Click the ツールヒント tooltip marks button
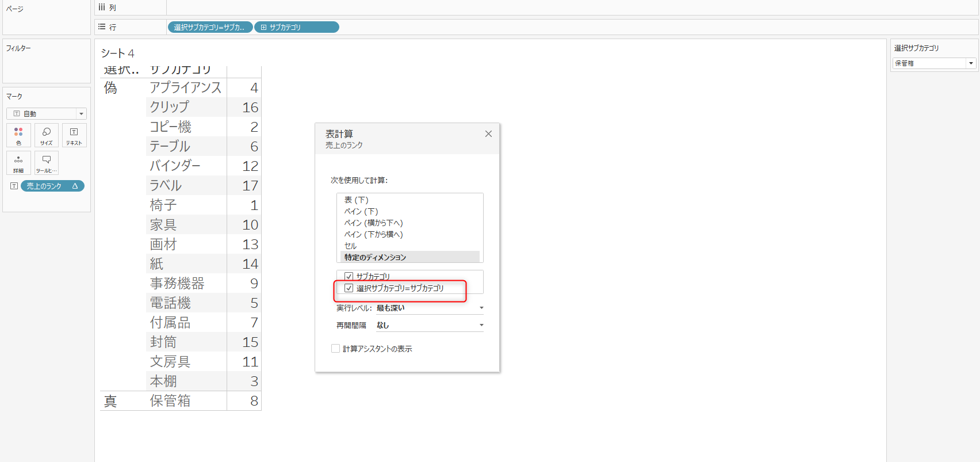The height and width of the screenshot is (462, 980). pos(47,163)
